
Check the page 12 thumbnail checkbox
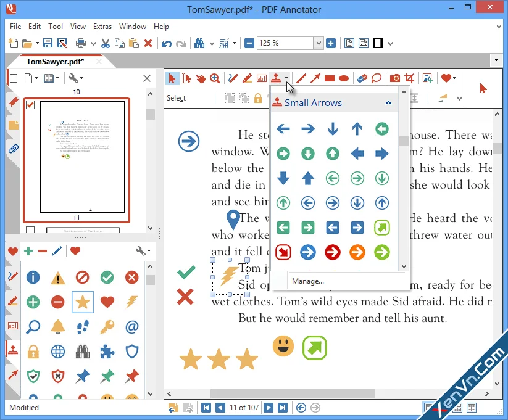pos(30,229)
